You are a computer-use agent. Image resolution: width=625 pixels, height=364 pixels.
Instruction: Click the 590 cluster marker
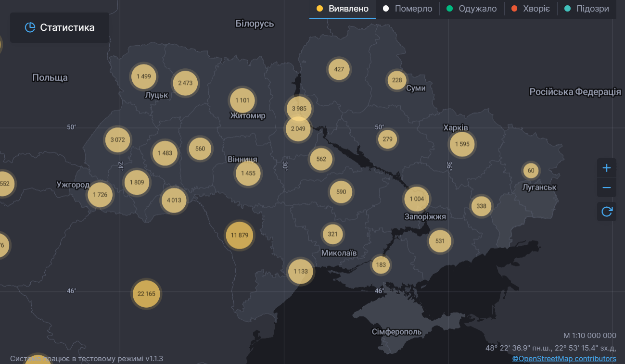pos(341,191)
